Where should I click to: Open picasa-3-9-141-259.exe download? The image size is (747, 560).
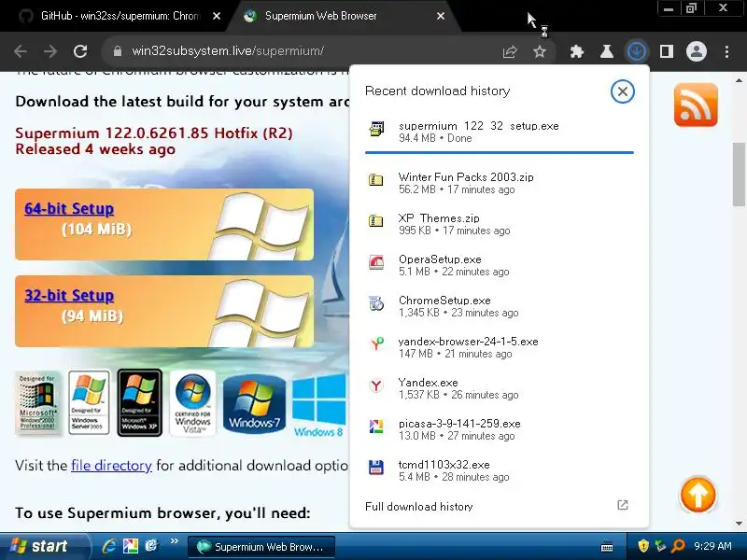click(500, 429)
